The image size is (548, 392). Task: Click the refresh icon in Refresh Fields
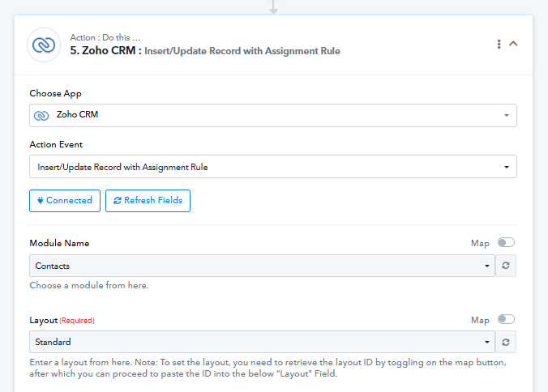pos(118,201)
